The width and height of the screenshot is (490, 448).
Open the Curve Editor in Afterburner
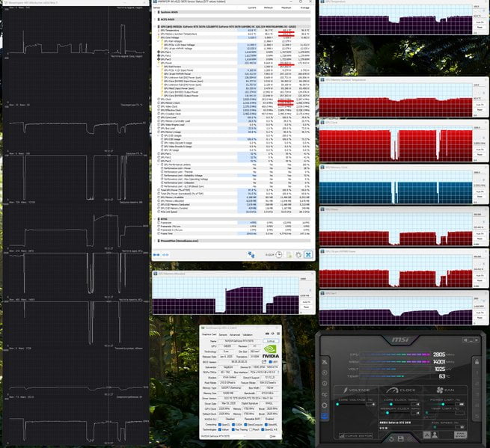point(356,436)
